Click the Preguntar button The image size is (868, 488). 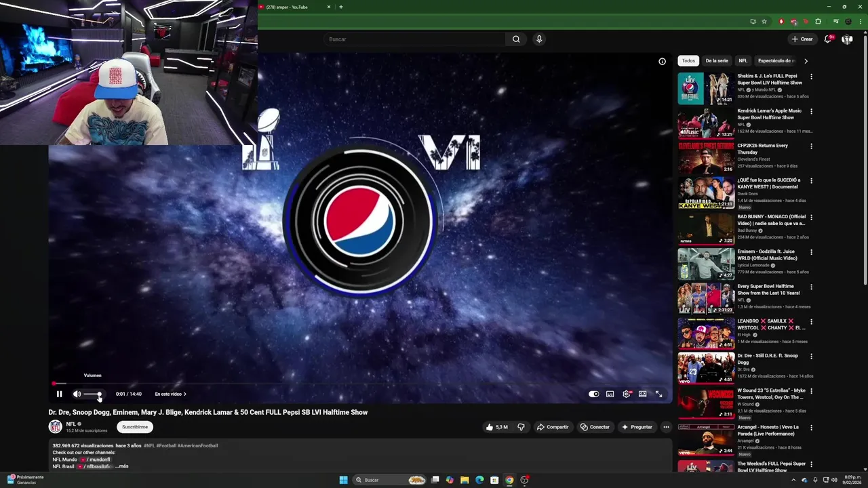tap(637, 427)
